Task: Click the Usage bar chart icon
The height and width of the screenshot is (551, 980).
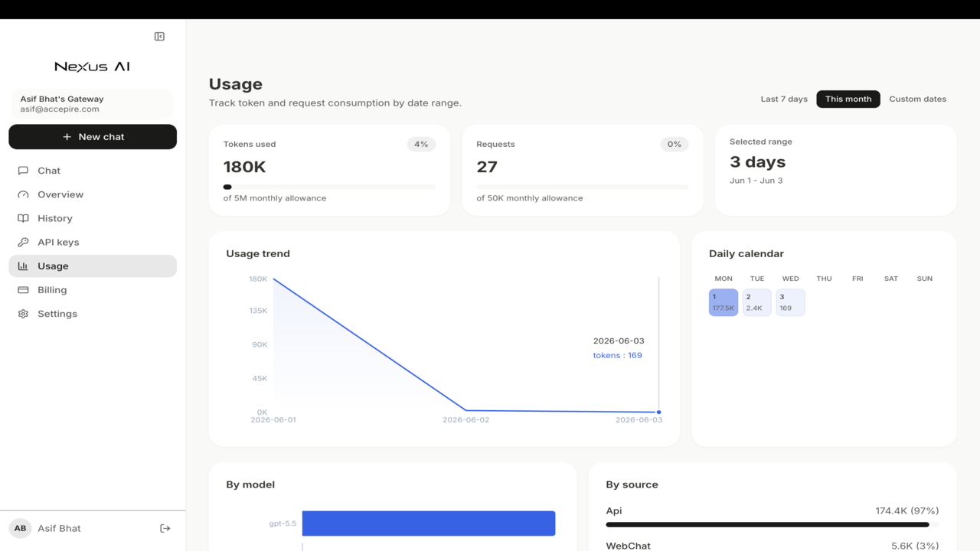Action: pos(23,266)
